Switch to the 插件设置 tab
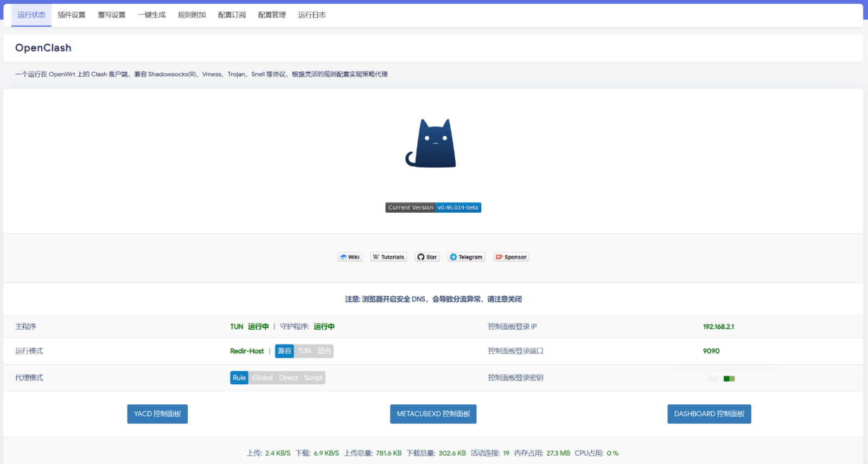This screenshot has height=464, width=868. point(72,15)
